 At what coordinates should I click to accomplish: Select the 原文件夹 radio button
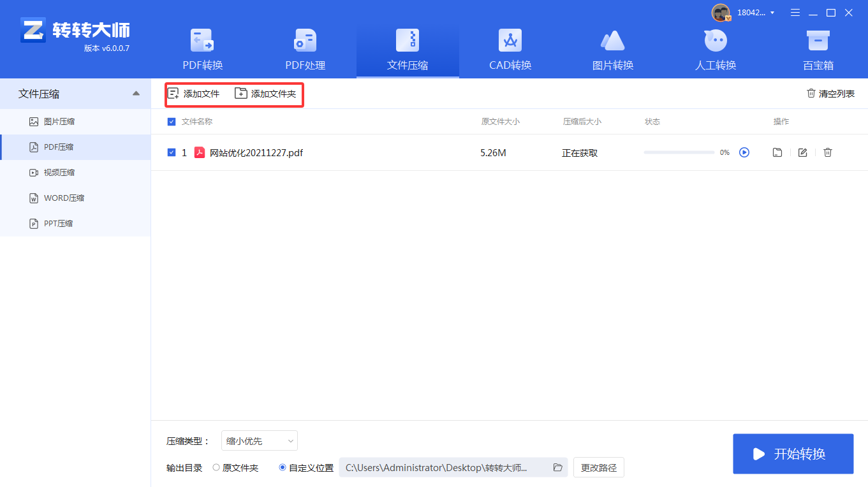pyautogui.click(x=216, y=467)
